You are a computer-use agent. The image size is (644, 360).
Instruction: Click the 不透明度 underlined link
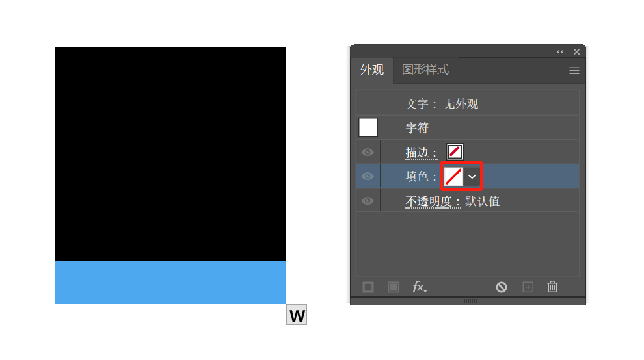pyautogui.click(x=429, y=201)
